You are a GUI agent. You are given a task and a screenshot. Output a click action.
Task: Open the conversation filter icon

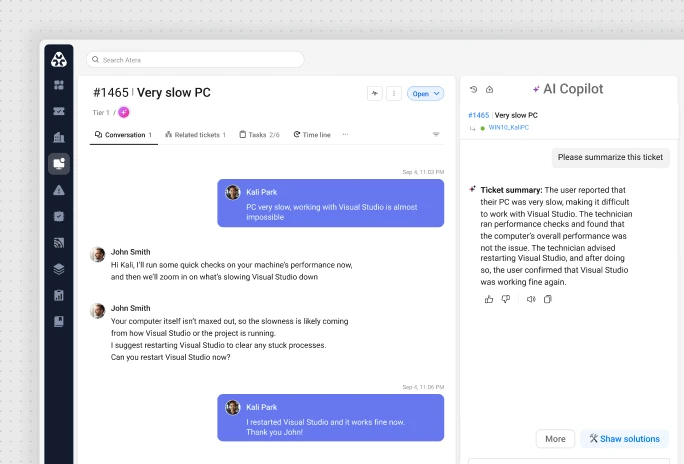(x=436, y=134)
